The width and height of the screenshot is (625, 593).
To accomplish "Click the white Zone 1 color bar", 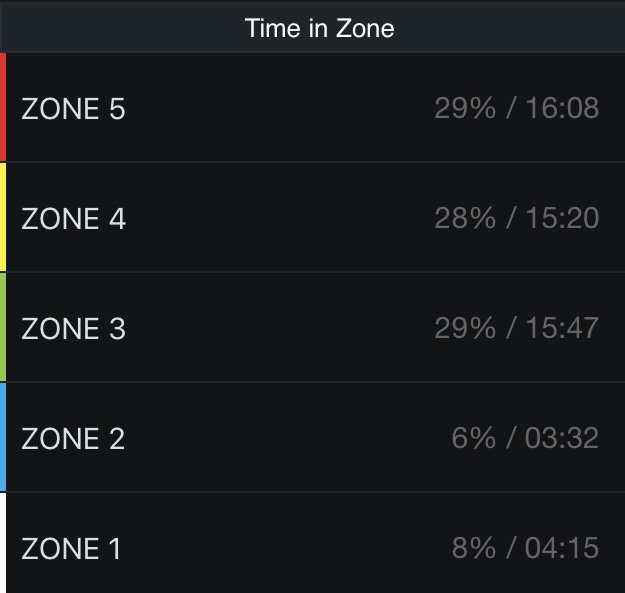I will [3, 543].
